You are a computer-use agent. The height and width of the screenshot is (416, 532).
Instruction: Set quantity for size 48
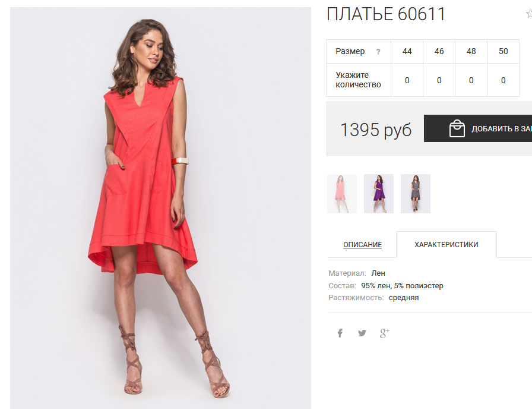(471, 80)
